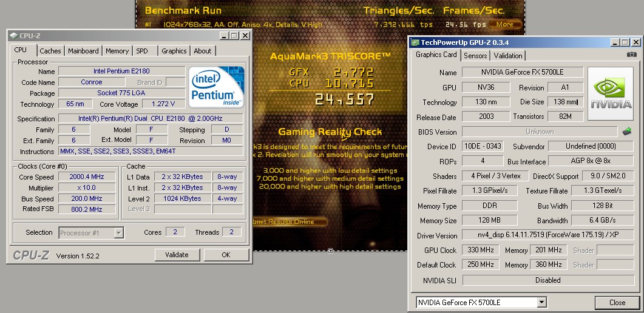Viewport: 644px width, 313px height.
Task: Switch to the Caches tab in CPU-Z
Action: [50, 51]
